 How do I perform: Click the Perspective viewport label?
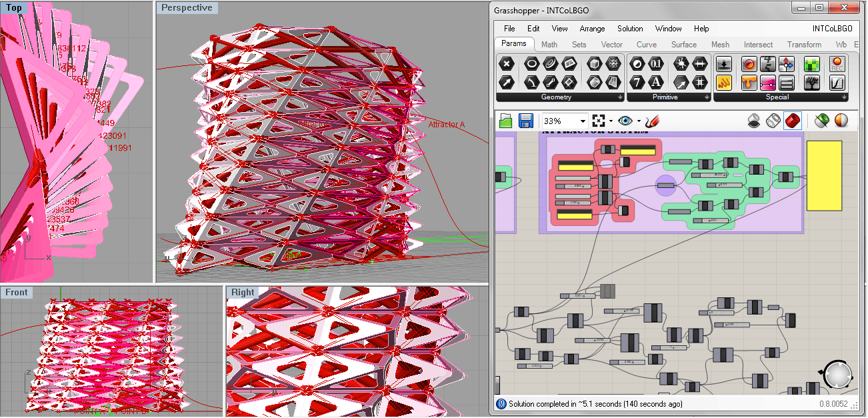[187, 8]
